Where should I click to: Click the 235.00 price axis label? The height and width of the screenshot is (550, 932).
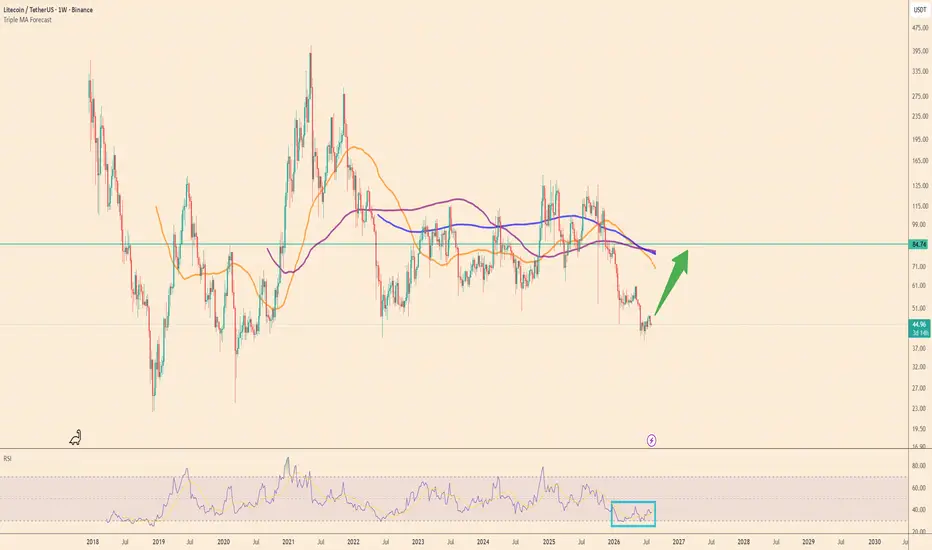(x=920, y=116)
